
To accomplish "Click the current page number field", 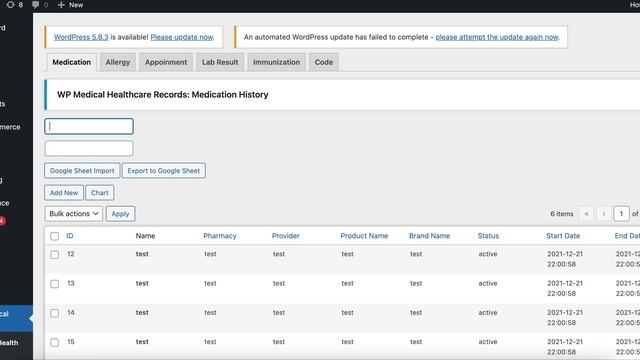I will pyautogui.click(x=621, y=214).
